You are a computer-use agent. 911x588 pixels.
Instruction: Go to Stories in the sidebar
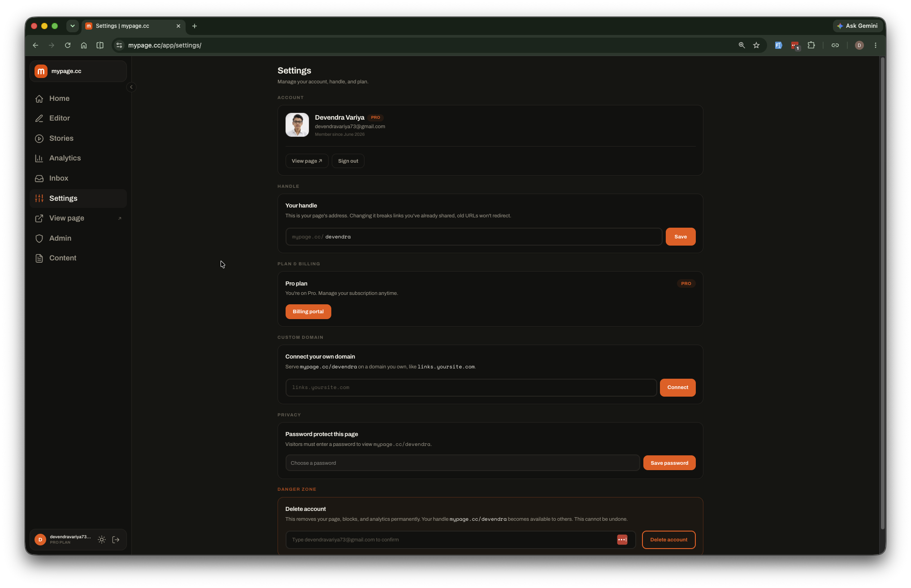pyautogui.click(x=78, y=138)
